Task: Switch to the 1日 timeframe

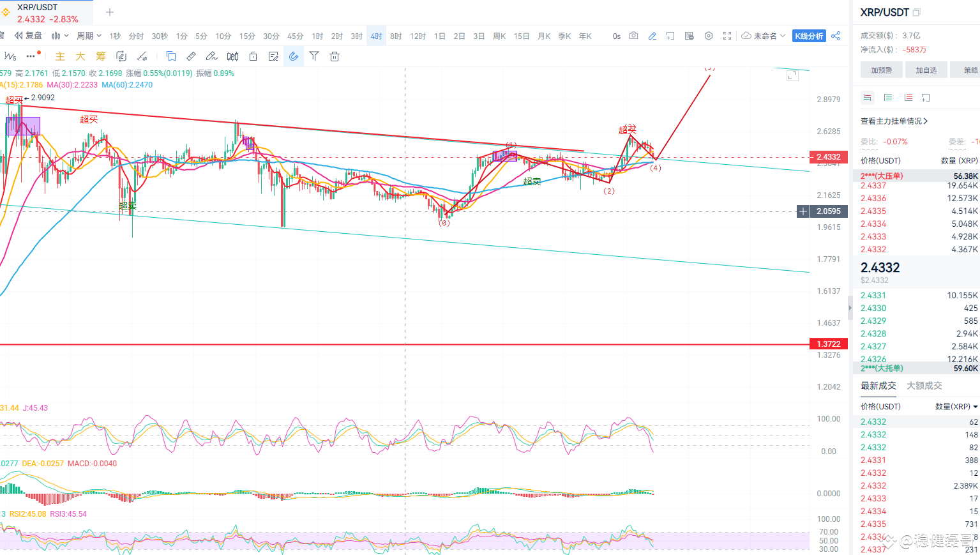Action: (440, 36)
